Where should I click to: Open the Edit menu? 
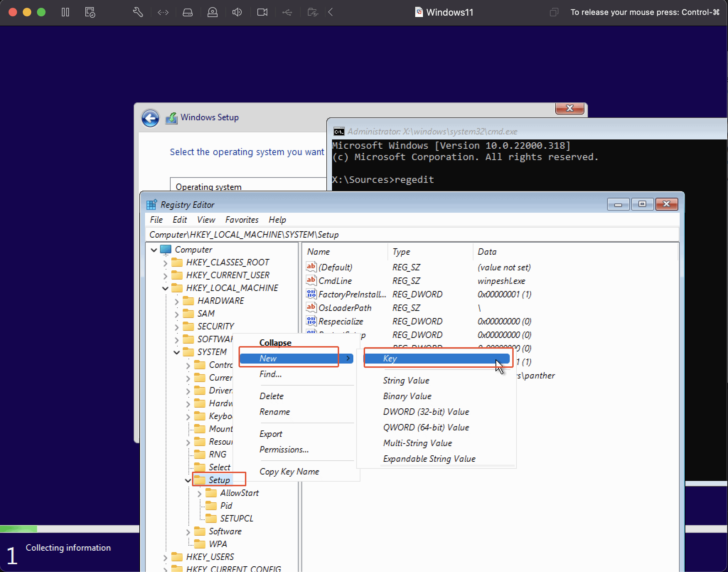click(180, 220)
